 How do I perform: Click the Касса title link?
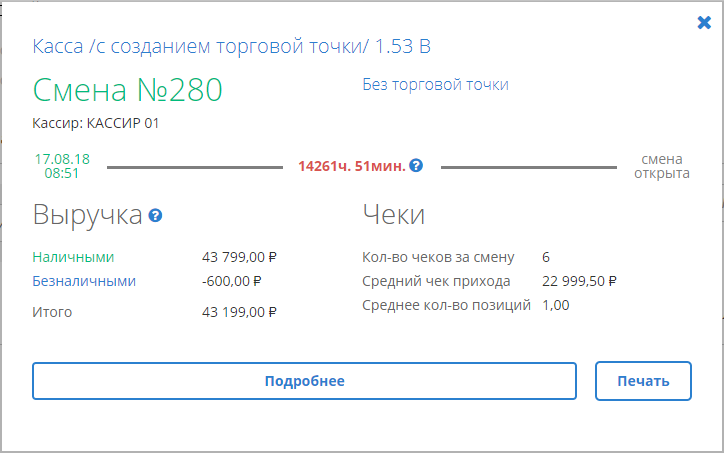(x=232, y=47)
